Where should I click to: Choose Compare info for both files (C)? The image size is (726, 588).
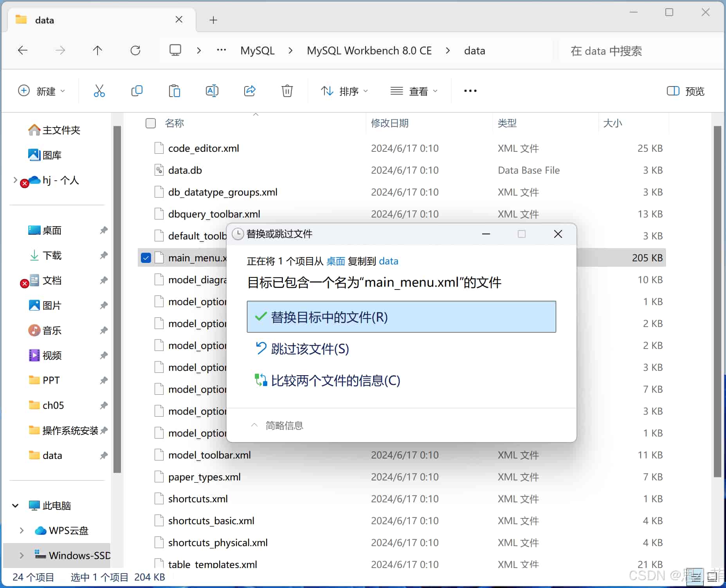coord(401,380)
